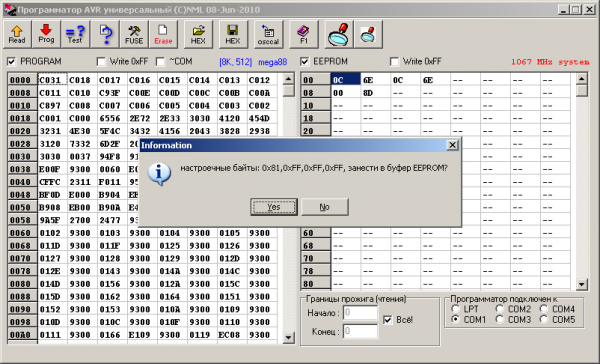Click program row header 0060

pos(23,233)
